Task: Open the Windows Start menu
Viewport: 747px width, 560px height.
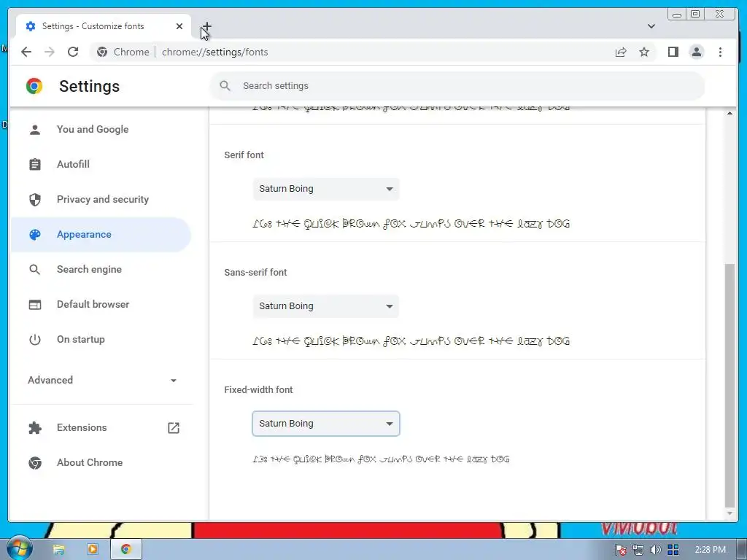Action: point(19,548)
